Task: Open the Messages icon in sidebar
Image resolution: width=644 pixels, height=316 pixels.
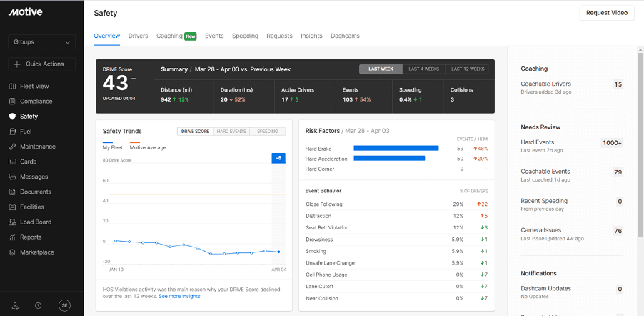Action: point(12,177)
